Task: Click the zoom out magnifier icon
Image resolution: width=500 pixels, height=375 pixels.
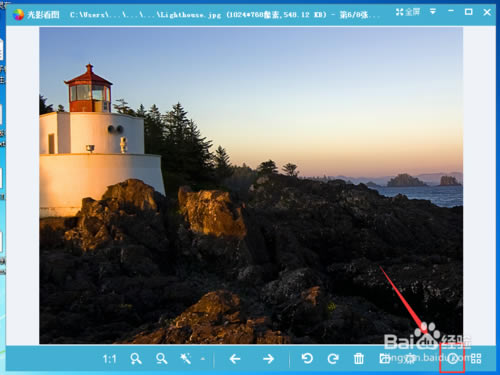Action: pos(162,359)
